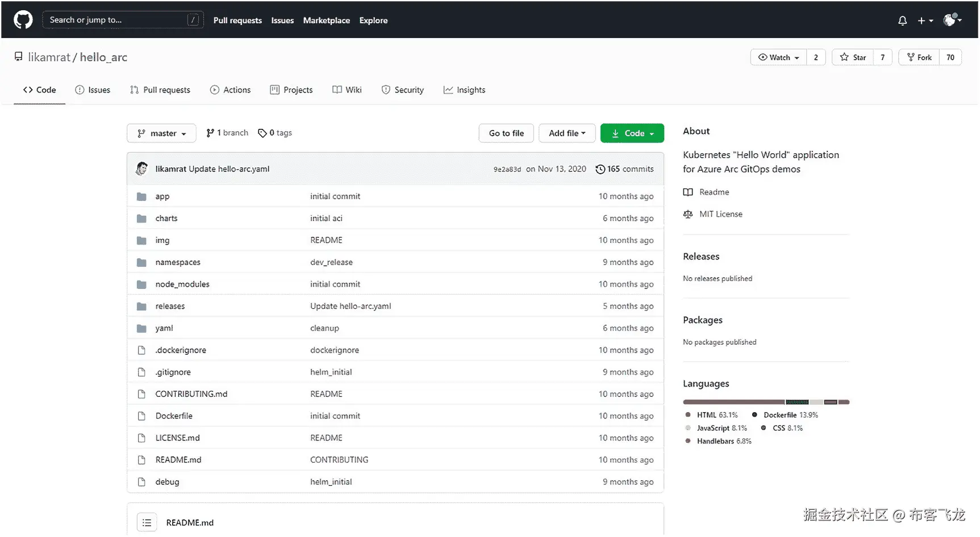Open the Actions tab
This screenshot has width=980, height=537.
click(x=230, y=90)
